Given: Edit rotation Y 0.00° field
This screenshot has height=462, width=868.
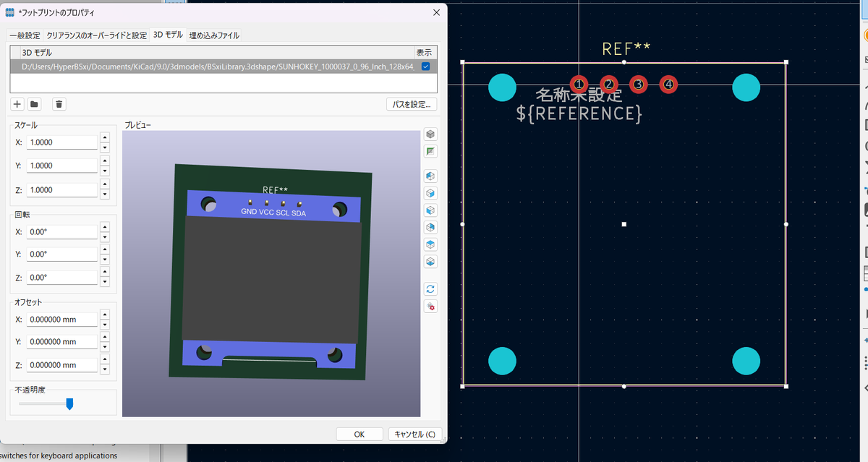Looking at the screenshot, I should [x=62, y=254].
